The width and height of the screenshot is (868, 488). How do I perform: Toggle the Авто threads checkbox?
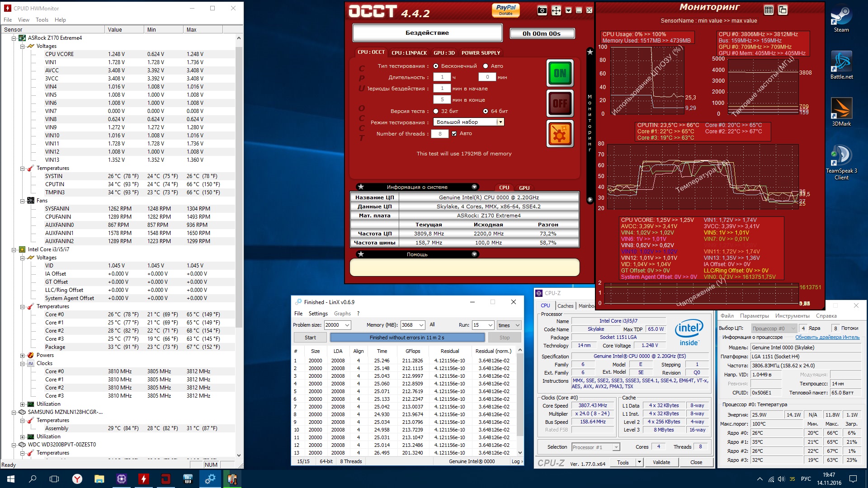pyautogui.click(x=454, y=134)
